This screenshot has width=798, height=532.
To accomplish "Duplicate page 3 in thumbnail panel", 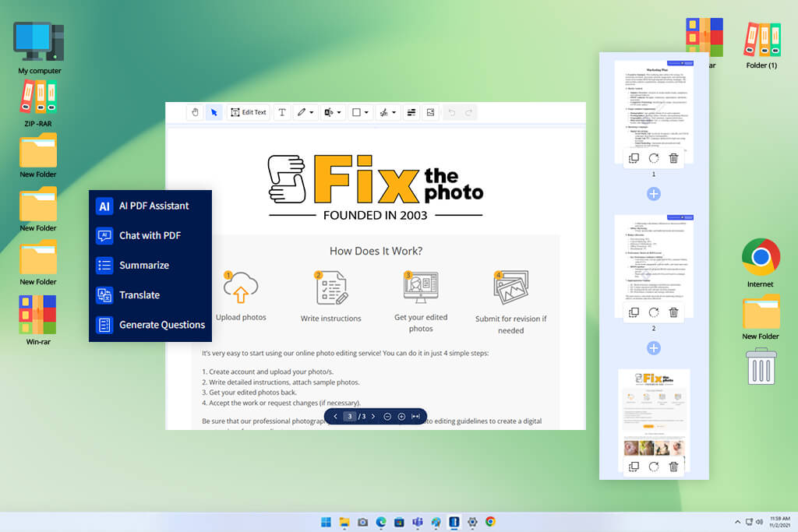I will [x=634, y=467].
